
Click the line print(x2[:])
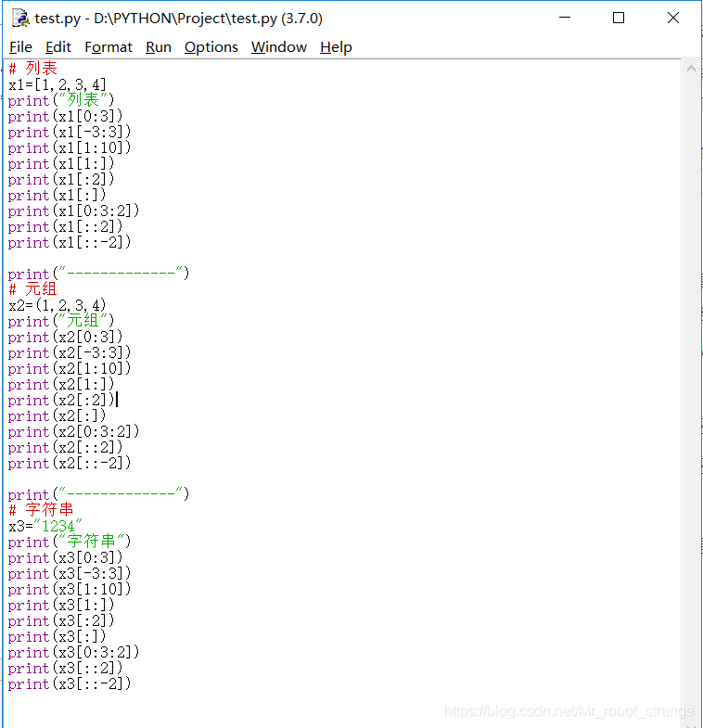57,415
